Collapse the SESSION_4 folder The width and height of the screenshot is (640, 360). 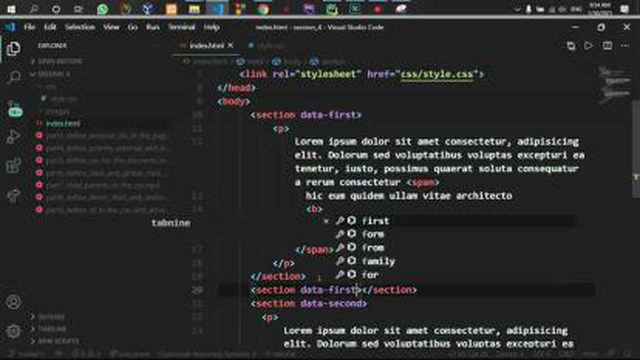coord(51,74)
